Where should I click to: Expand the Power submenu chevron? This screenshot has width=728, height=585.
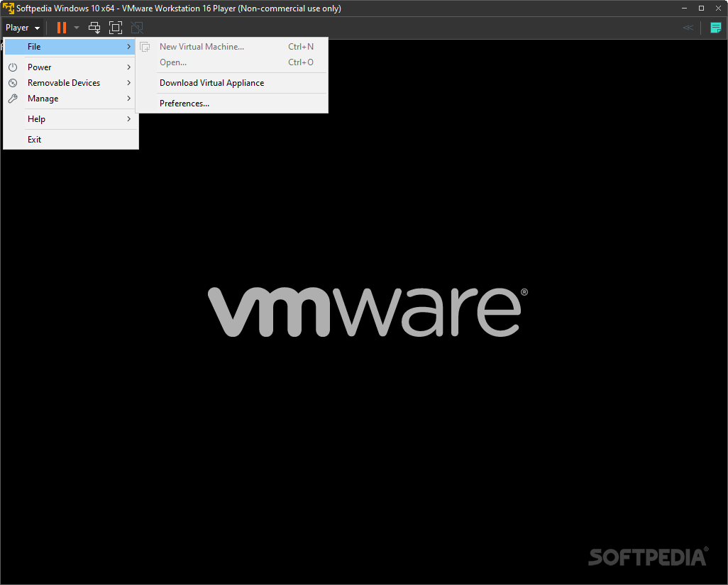click(x=128, y=67)
